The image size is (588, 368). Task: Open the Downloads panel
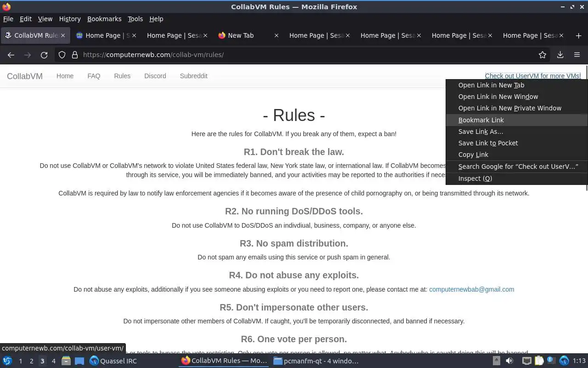click(560, 55)
